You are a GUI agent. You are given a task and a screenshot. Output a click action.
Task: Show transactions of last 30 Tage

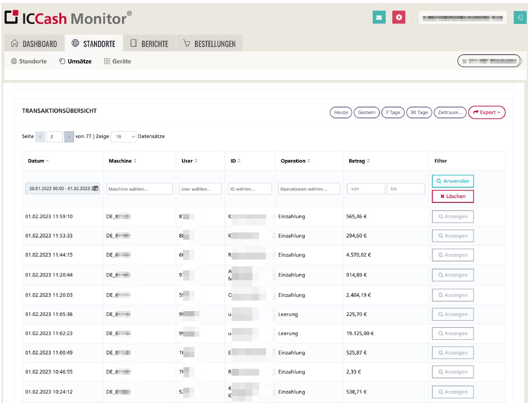(x=419, y=113)
